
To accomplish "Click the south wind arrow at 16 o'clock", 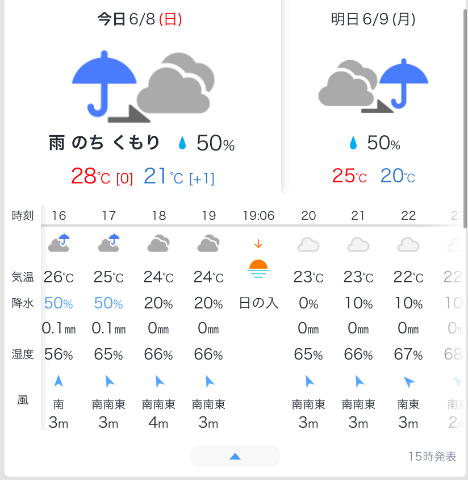I will tap(59, 381).
